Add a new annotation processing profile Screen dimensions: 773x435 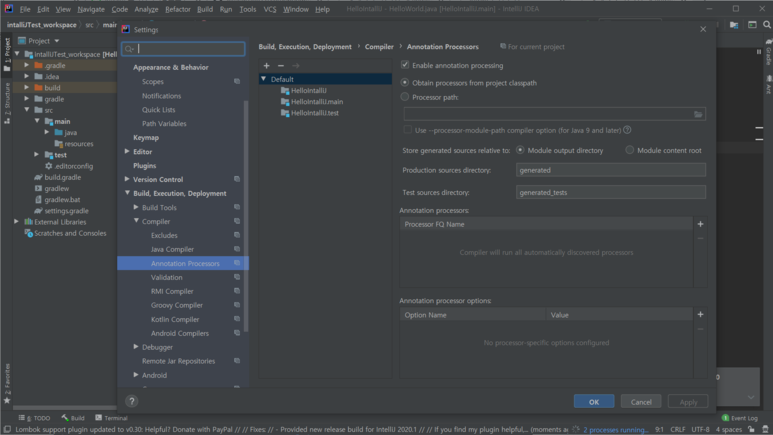266,66
